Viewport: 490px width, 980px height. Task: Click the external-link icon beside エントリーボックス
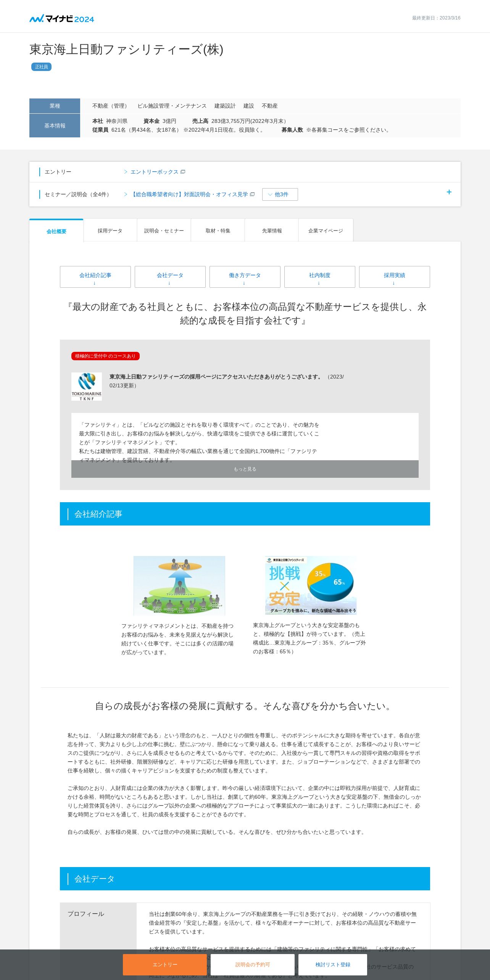click(183, 172)
